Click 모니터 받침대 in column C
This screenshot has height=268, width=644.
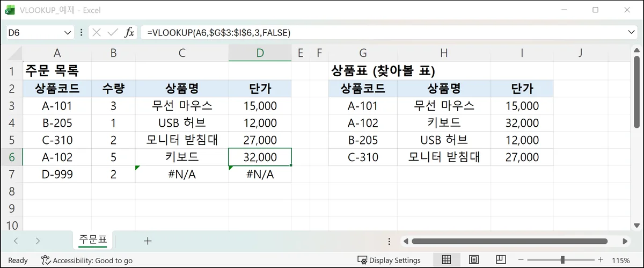[182, 140]
